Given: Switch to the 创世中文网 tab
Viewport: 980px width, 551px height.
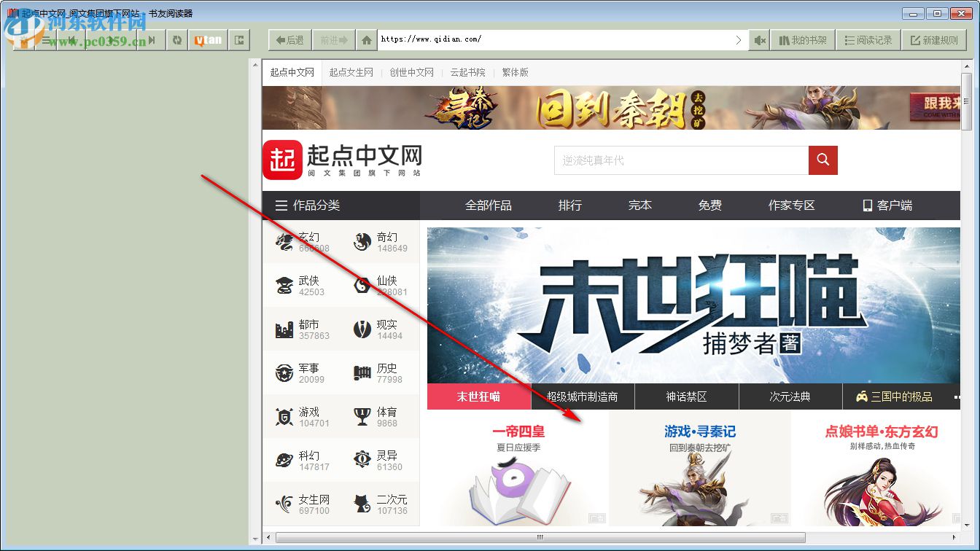Looking at the screenshot, I should 411,72.
